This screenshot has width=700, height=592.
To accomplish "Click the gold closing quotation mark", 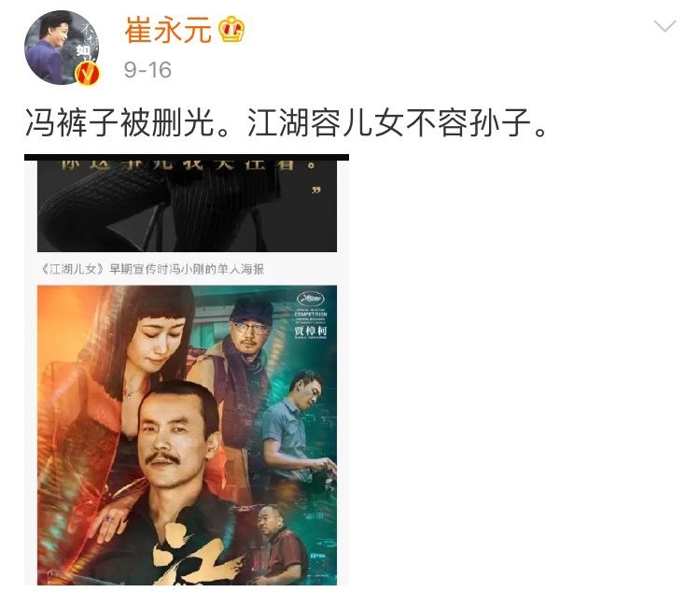I will click(x=316, y=190).
